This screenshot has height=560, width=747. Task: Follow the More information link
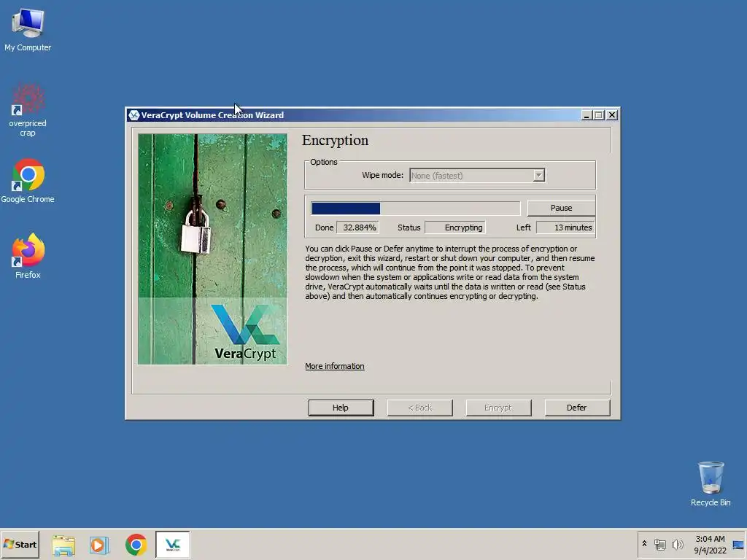pos(334,366)
